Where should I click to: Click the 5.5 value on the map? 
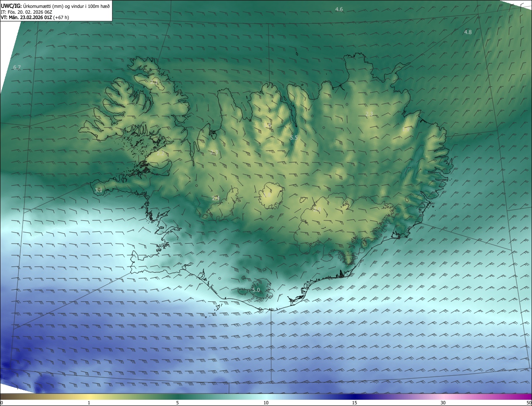pyautogui.click(x=294, y=137)
